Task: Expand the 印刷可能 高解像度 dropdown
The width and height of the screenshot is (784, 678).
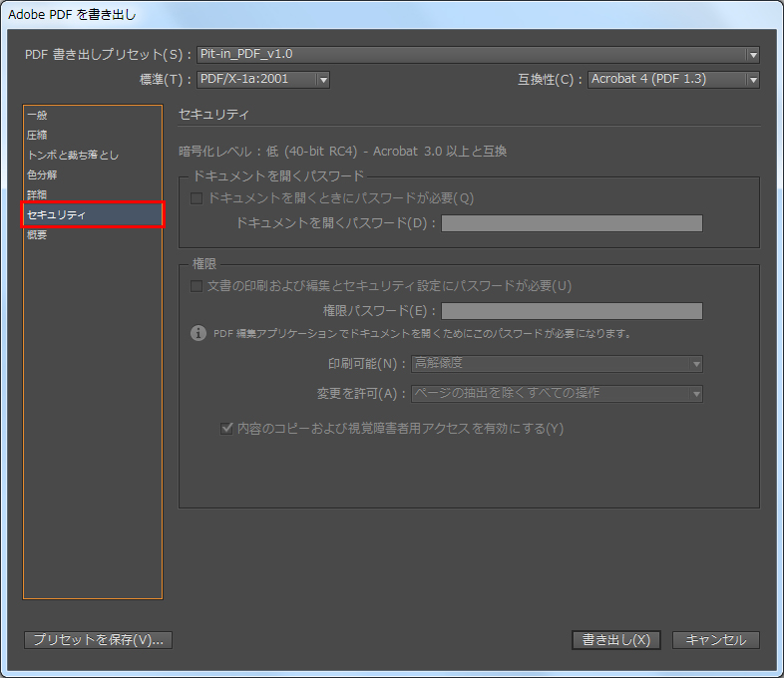Action: coord(558,364)
